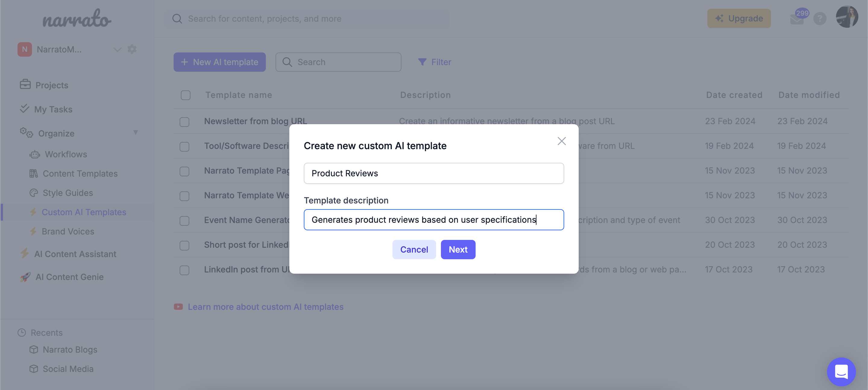868x390 pixels.
Task: Follow the Learn more about custom AI templates link
Action: [266, 307]
